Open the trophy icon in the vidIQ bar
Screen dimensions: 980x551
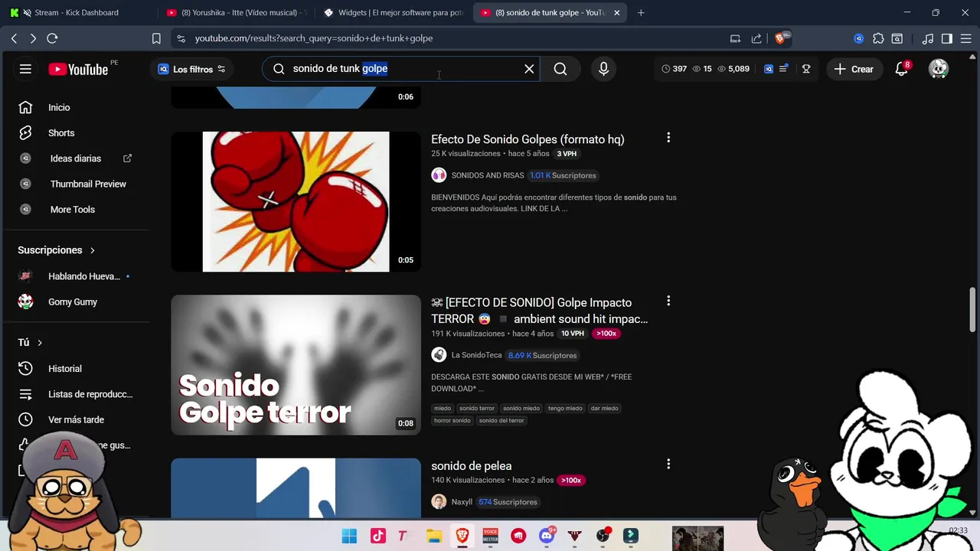pyautogui.click(x=806, y=69)
